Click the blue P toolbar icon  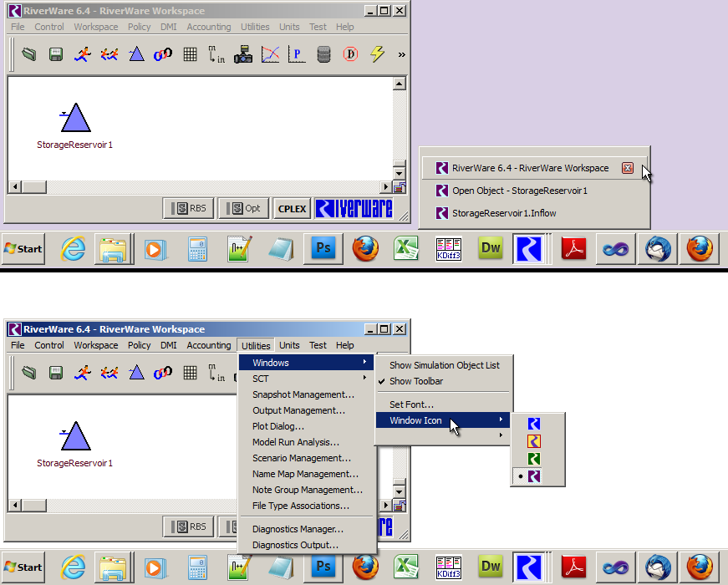297,54
